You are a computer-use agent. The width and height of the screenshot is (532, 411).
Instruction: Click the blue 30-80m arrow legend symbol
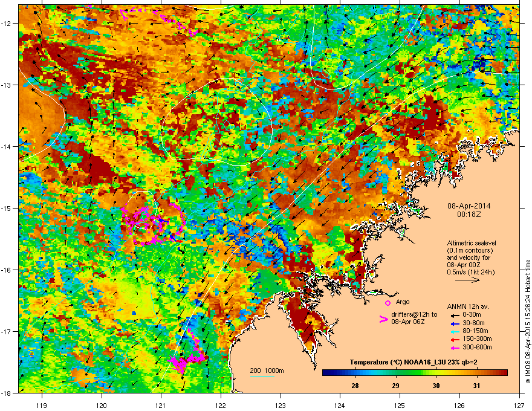click(455, 324)
